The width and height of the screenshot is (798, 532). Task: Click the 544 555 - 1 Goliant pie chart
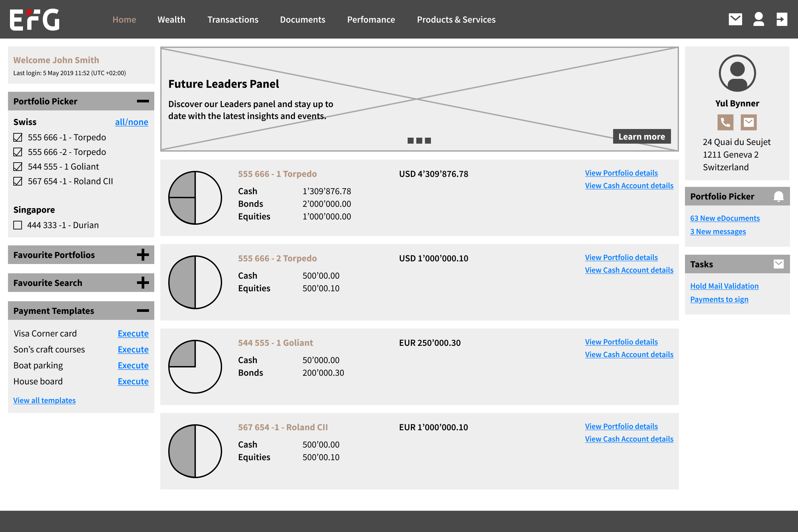(x=195, y=366)
